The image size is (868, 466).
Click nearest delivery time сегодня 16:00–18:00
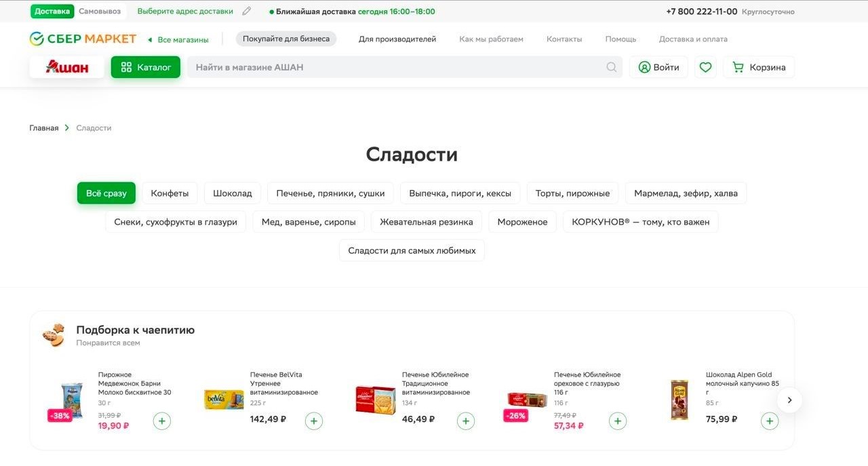click(x=397, y=12)
